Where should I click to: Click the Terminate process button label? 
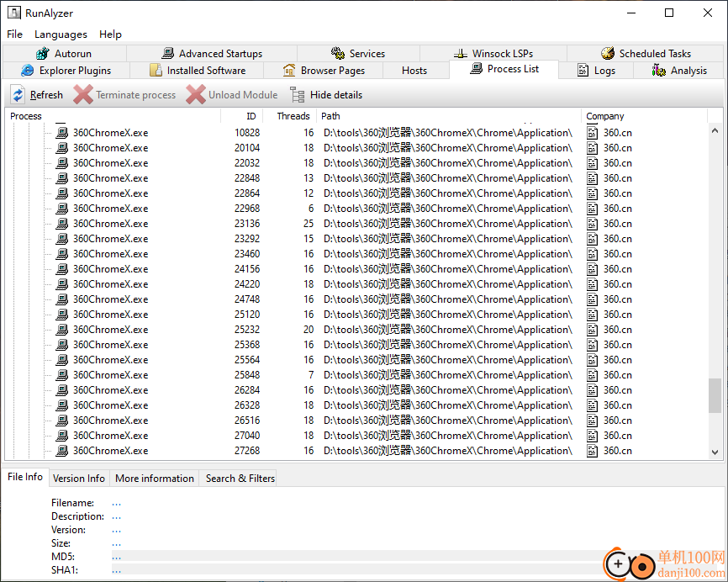pos(136,95)
